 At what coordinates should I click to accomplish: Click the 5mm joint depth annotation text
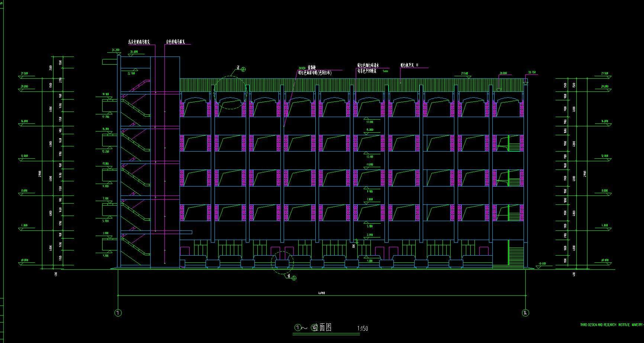(385, 71)
